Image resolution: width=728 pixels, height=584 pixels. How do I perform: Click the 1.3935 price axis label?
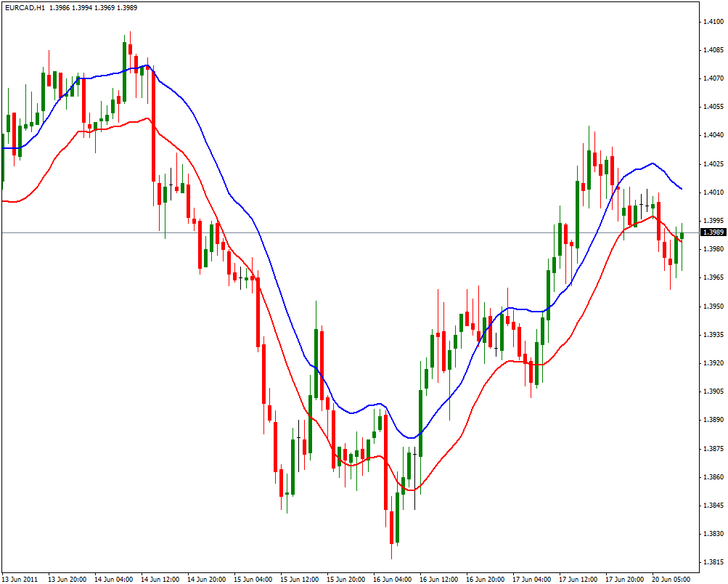pyautogui.click(x=713, y=335)
